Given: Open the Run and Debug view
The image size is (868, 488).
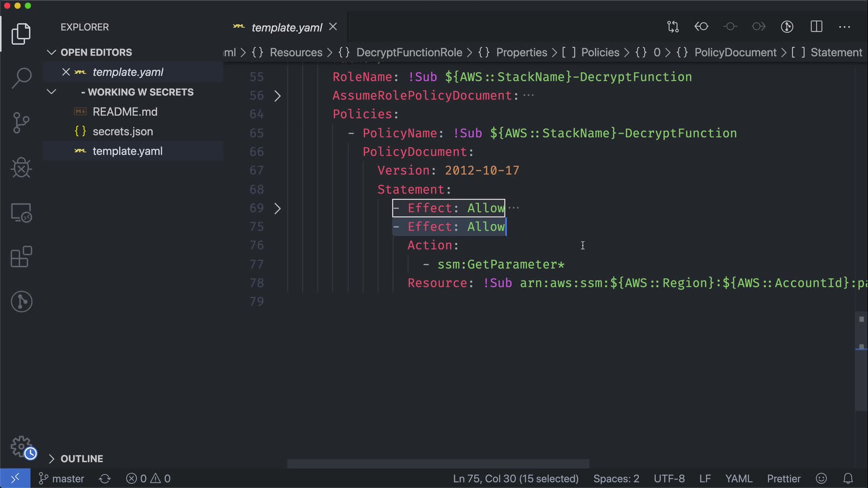Looking at the screenshot, I should (21, 168).
